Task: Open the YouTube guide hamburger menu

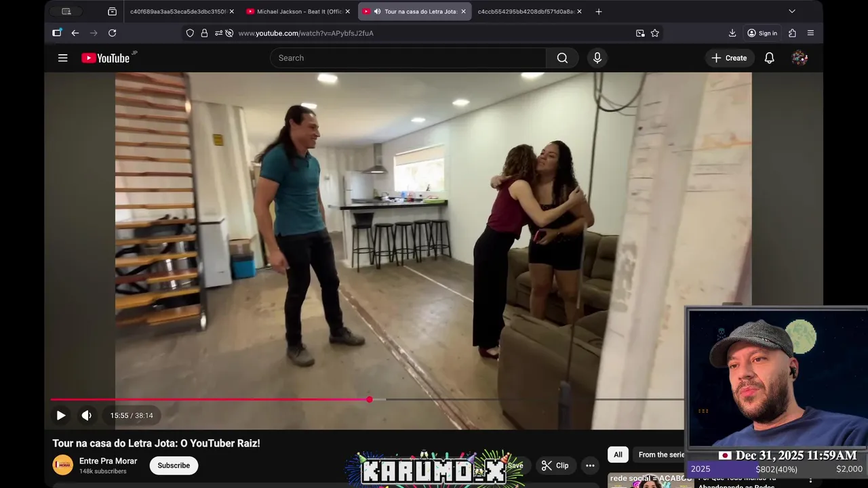Action: (x=63, y=58)
